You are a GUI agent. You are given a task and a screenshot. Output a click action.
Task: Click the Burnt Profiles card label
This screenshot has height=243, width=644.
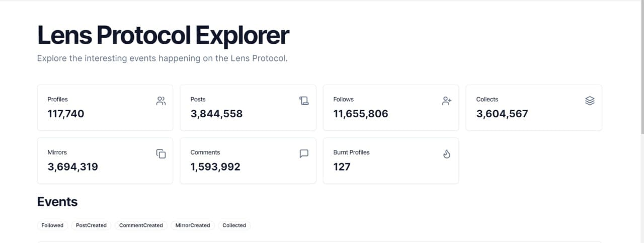(x=352, y=152)
